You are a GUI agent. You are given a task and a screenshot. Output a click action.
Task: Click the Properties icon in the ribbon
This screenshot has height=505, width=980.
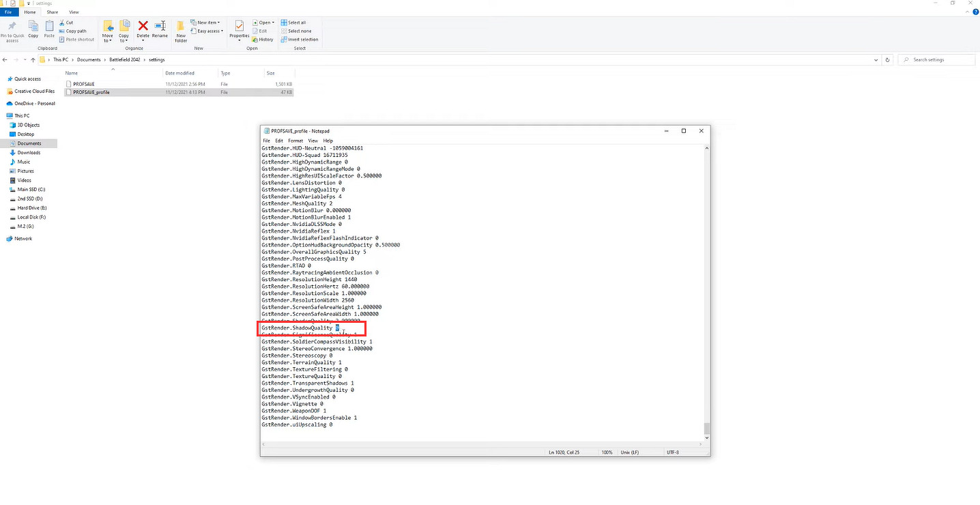click(x=240, y=29)
